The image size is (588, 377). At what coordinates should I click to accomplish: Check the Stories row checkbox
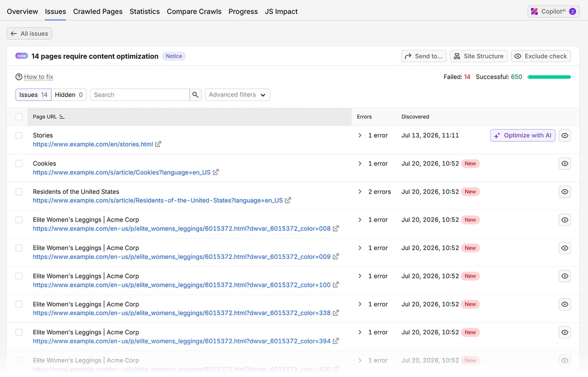point(19,135)
